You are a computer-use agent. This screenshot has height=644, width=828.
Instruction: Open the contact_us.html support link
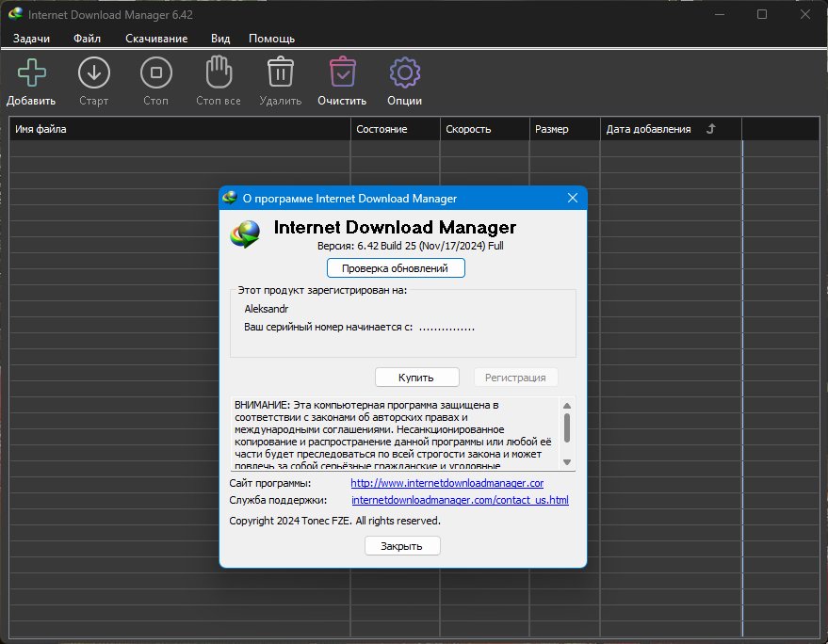tap(460, 500)
